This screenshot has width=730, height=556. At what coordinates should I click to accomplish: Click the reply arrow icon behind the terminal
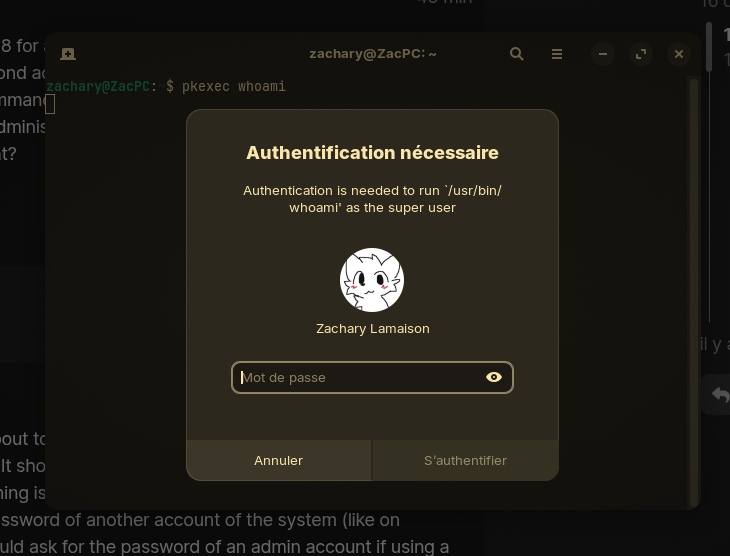pos(719,395)
